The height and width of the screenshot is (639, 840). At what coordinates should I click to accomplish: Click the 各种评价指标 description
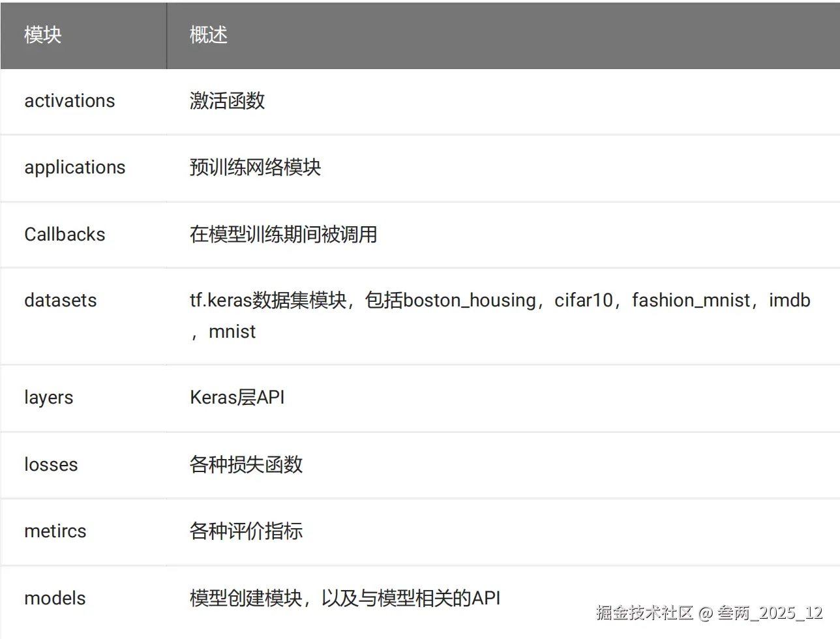click(246, 531)
